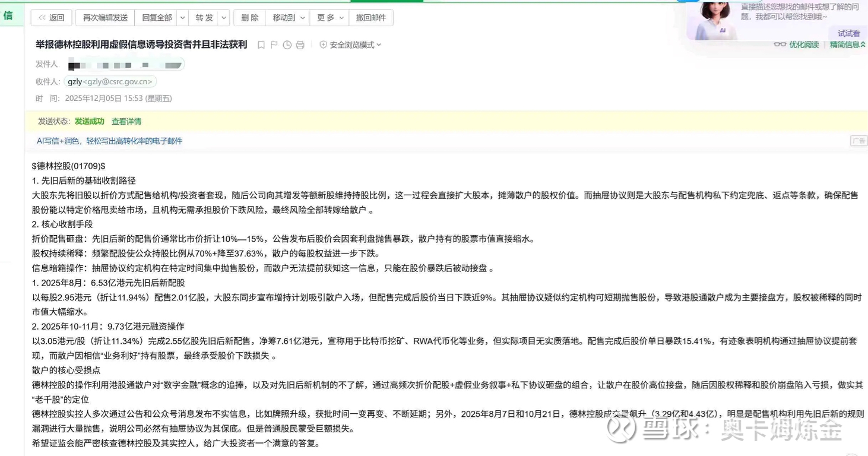Open the 更多 dropdown menu

pos(330,18)
